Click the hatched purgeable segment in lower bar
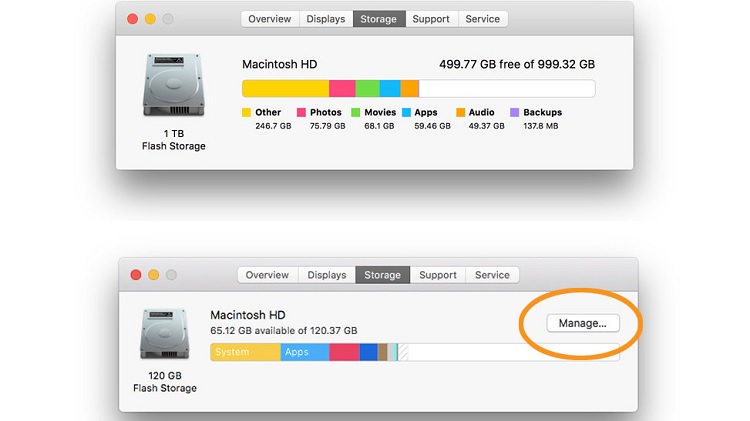This screenshot has height=421, width=750. [403, 352]
